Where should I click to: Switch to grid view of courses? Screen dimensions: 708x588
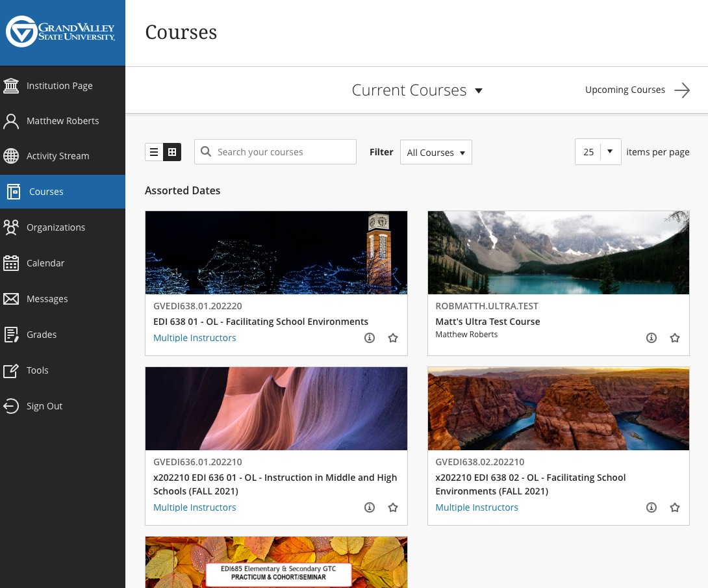[x=172, y=152]
